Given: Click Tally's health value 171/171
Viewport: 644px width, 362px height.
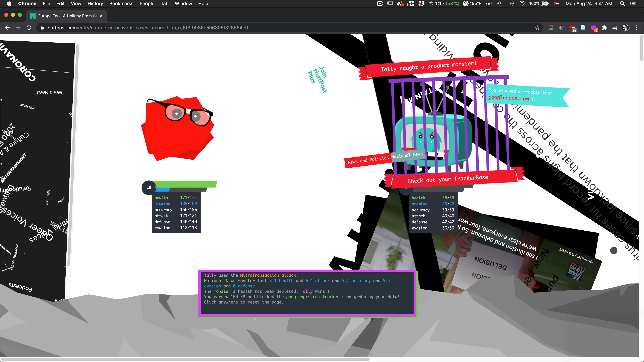Looking at the screenshot, I should point(189,198).
